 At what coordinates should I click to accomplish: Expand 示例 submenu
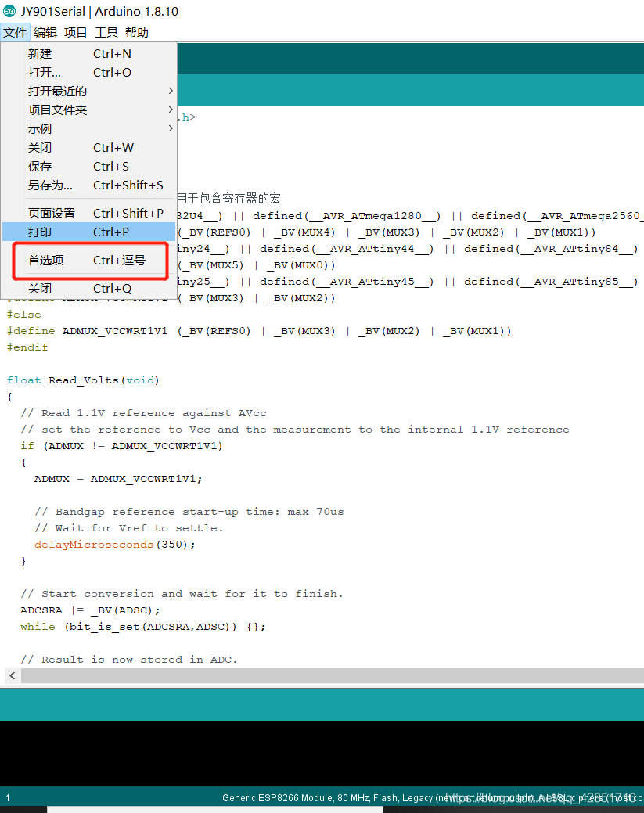[88, 128]
